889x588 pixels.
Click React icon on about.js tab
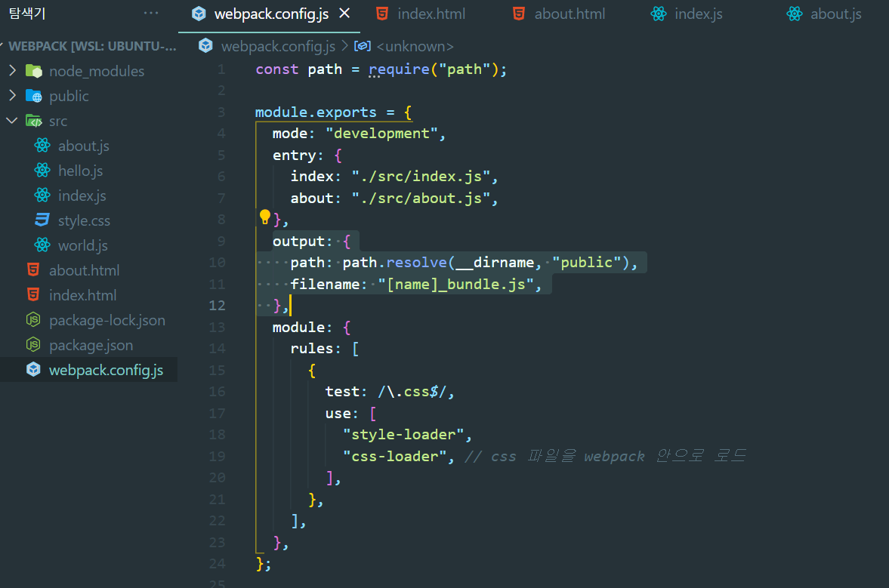click(795, 14)
